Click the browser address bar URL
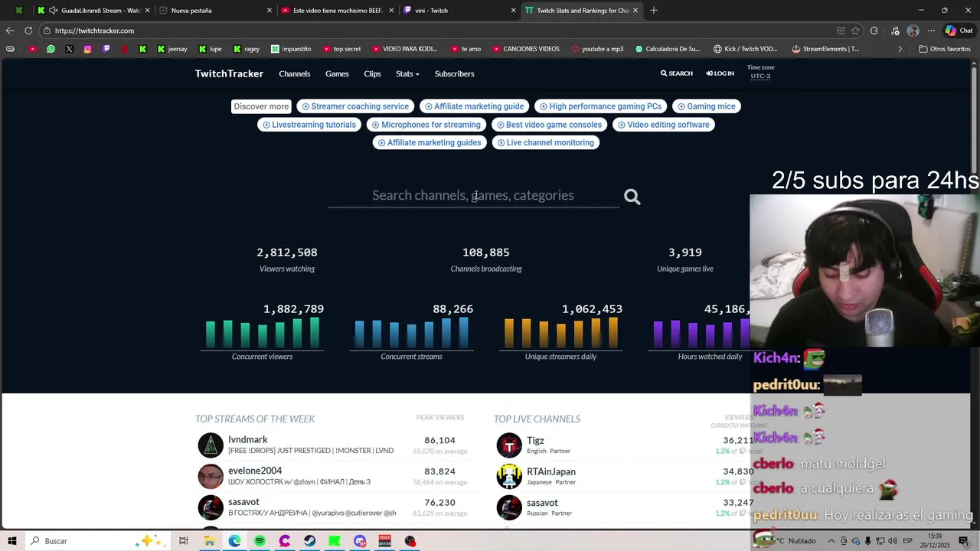The image size is (980, 551). pos(94,31)
